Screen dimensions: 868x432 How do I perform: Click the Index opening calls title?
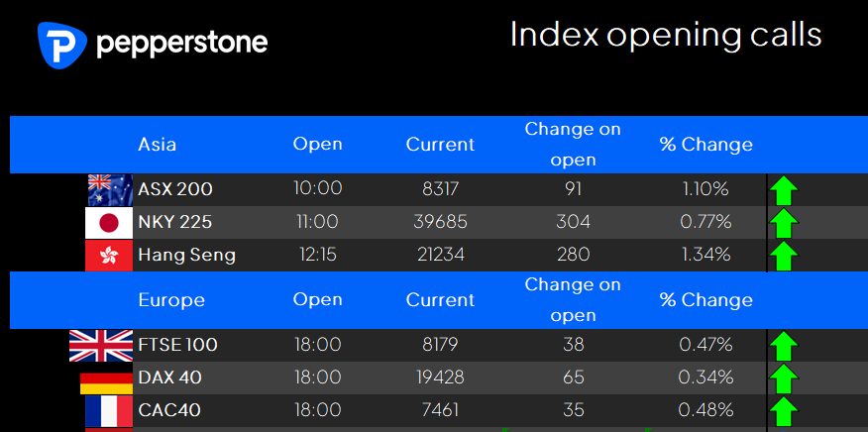666,36
